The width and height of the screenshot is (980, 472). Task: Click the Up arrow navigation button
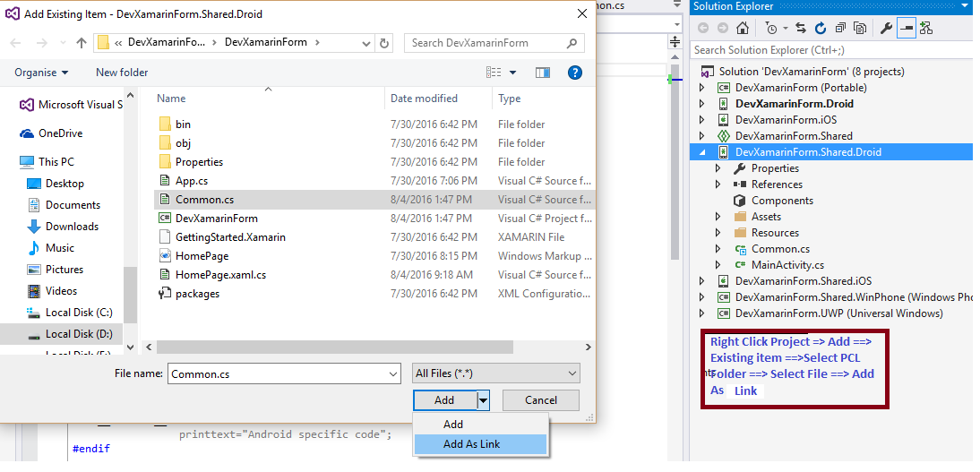(x=82, y=43)
